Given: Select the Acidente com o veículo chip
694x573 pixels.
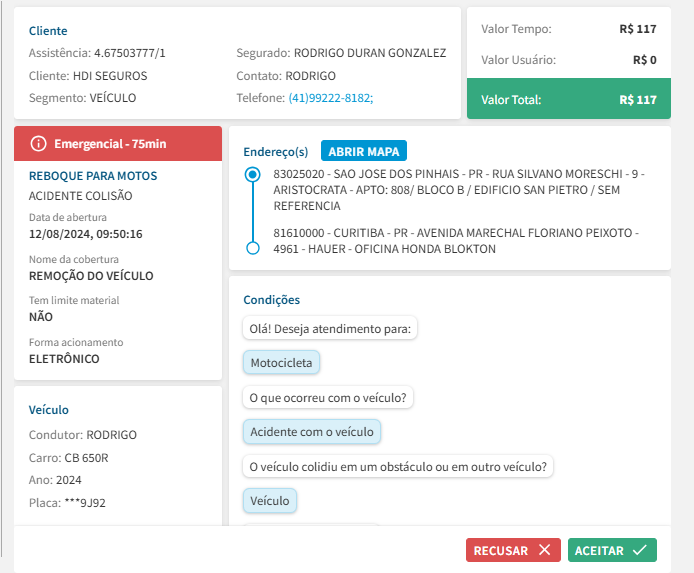Looking at the screenshot, I should tap(312, 432).
